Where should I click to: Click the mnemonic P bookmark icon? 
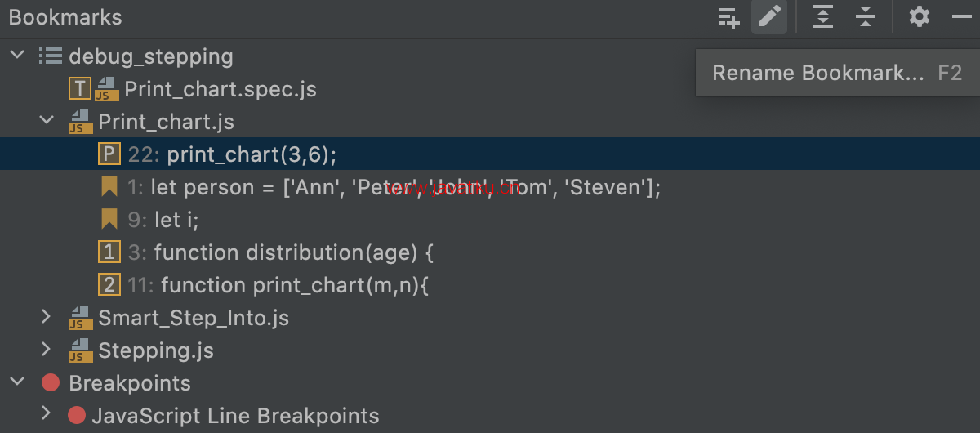click(x=109, y=154)
